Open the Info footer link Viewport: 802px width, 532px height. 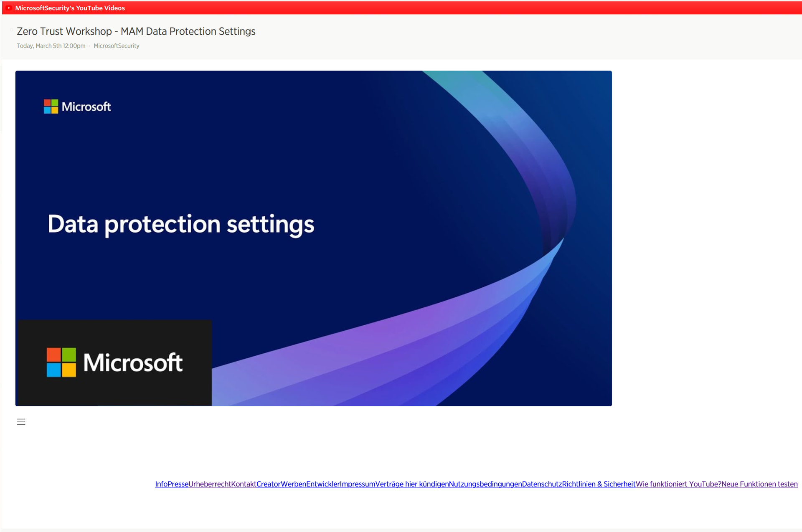click(x=161, y=484)
